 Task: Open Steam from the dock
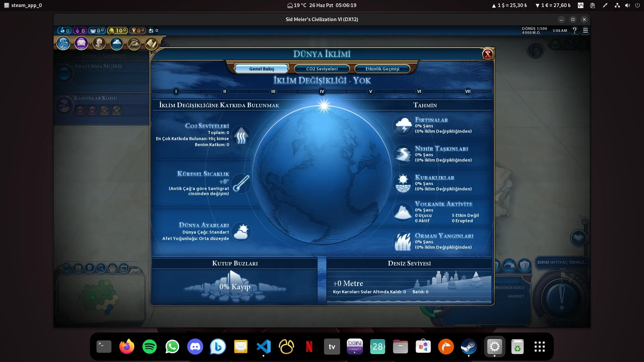point(469,347)
